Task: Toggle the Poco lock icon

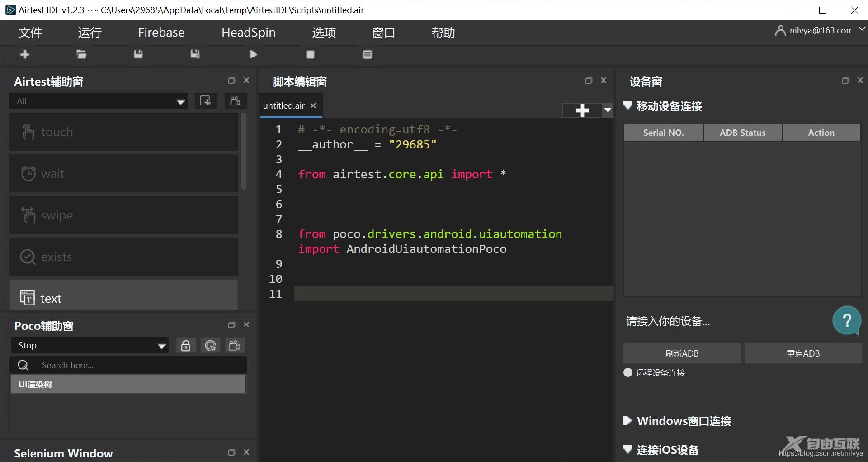Action: point(186,345)
